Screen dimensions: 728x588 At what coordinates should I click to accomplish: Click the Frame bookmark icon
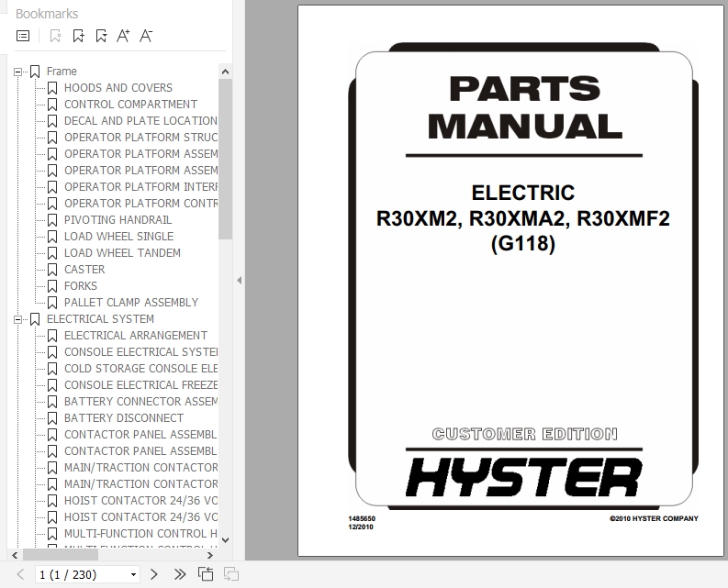click(35, 72)
